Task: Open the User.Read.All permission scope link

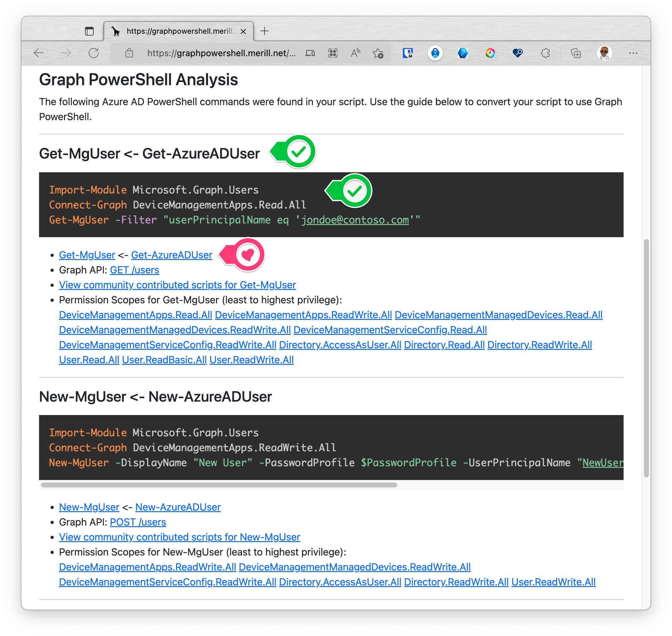Action: (x=89, y=360)
